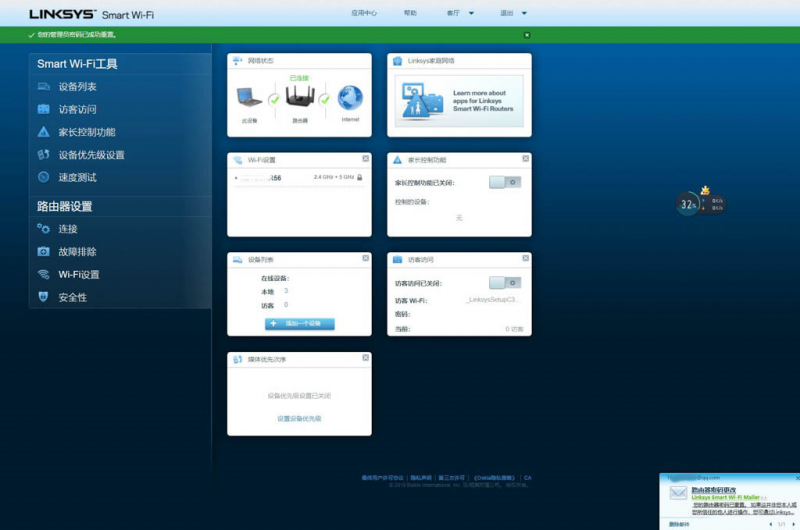Expand the Wi-Fi network entry arrow

pos(236,178)
